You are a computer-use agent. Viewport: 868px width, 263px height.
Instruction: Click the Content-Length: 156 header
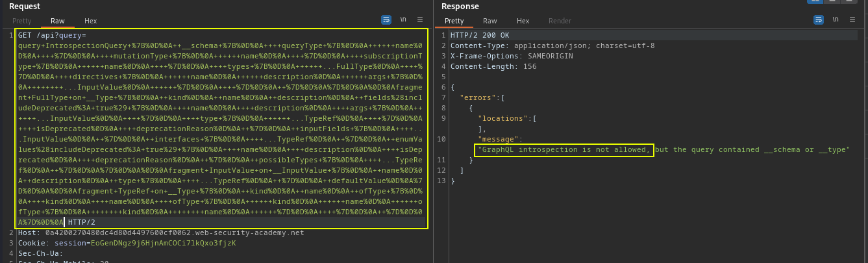pos(493,66)
